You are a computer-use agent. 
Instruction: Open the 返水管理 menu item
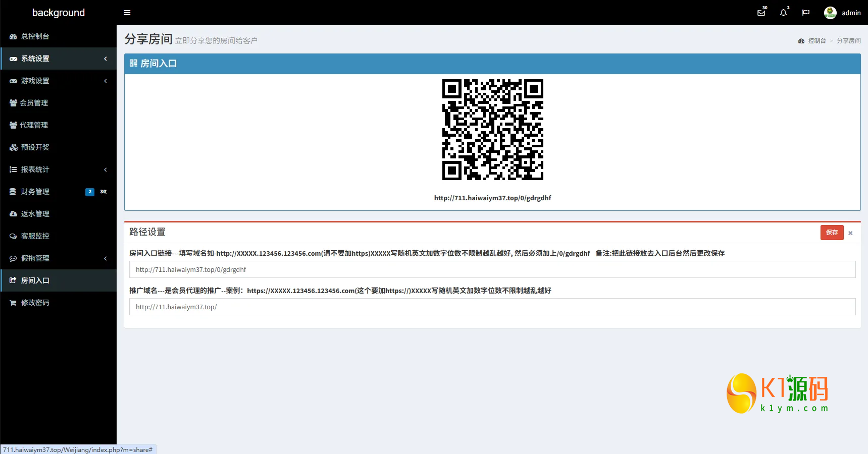pos(59,214)
